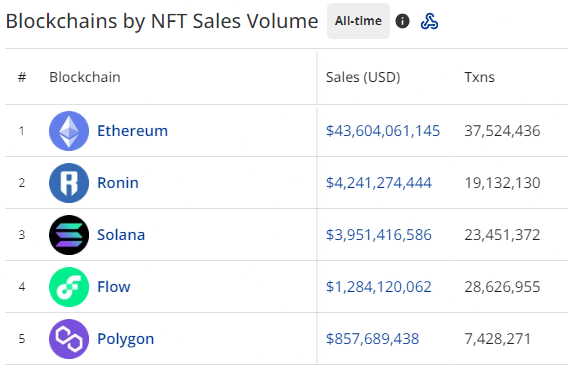This screenshot has width=568, height=365.
Task: Click Ronin sales value $4,241,274,444
Action: tap(379, 183)
